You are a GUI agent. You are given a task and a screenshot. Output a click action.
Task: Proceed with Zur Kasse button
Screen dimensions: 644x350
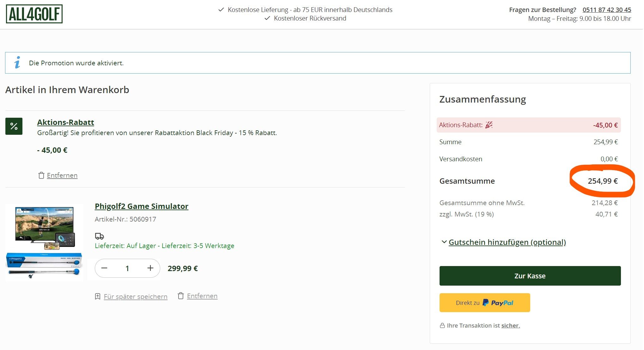tap(530, 276)
